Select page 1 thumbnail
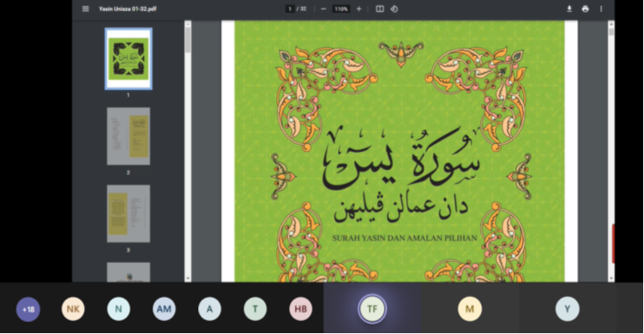644x334 pixels. [x=129, y=59]
